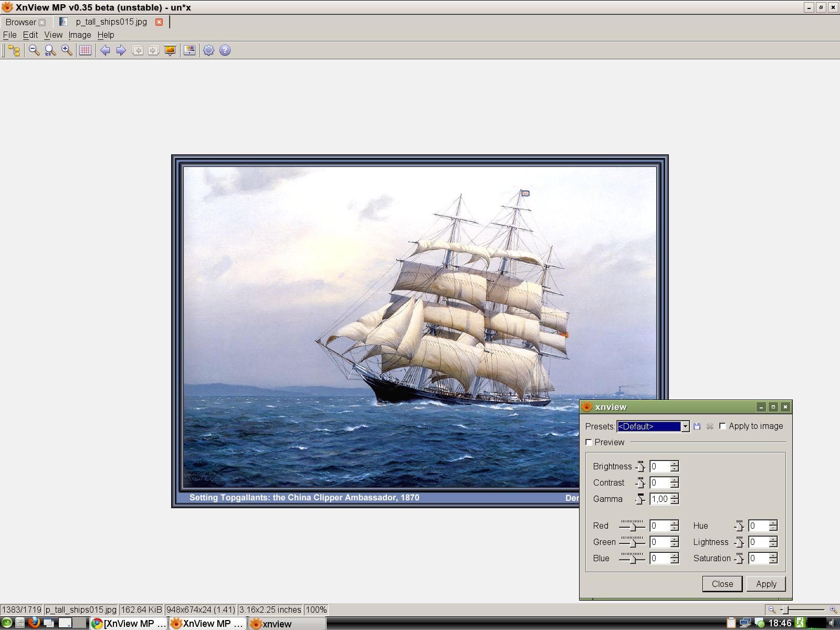840x630 pixels.
Task: Click the grayed previous page icon
Action: 138,50
